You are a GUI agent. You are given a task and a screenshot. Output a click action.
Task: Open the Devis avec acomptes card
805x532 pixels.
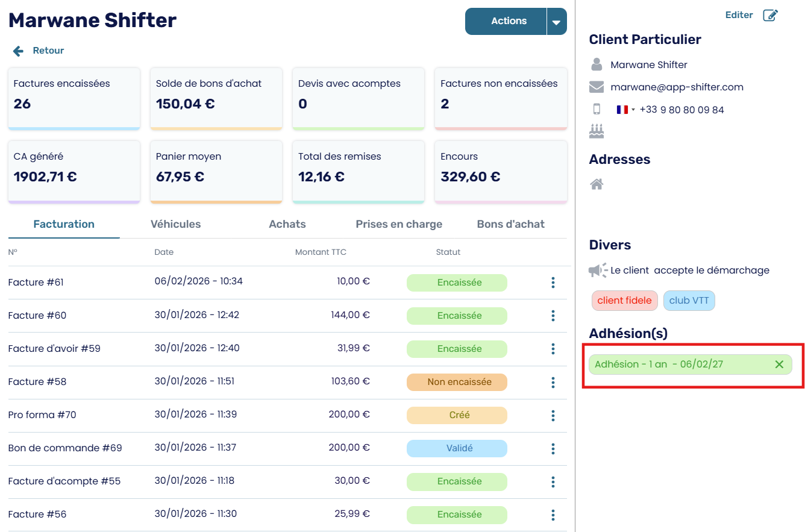point(359,99)
